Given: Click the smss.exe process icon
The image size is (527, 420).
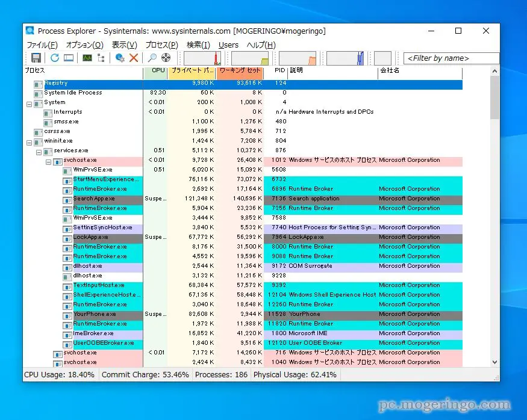Looking at the screenshot, I should (48, 123).
